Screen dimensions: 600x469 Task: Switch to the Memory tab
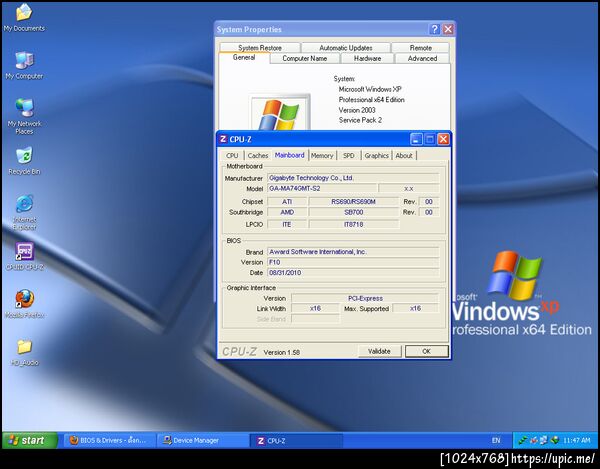(x=322, y=156)
